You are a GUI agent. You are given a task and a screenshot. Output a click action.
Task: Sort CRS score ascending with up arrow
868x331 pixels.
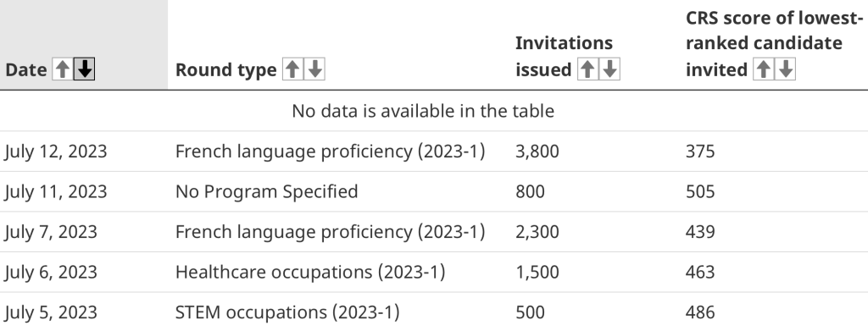(763, 69)
